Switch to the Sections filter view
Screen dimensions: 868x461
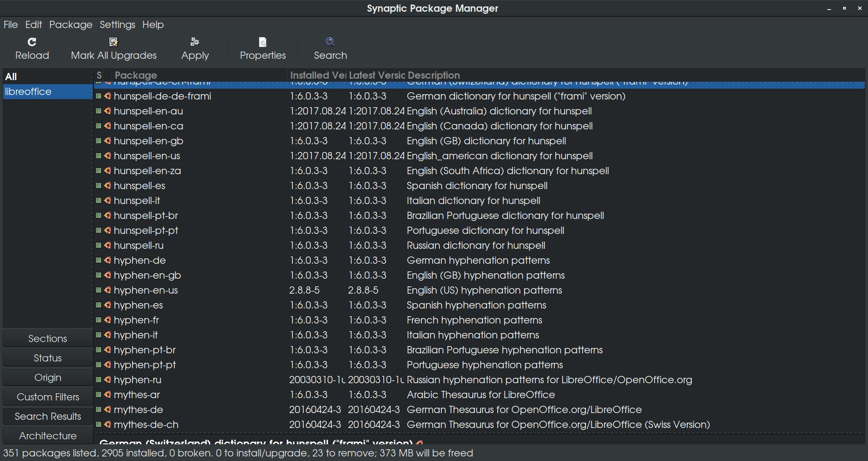click(x=47, y=338)
